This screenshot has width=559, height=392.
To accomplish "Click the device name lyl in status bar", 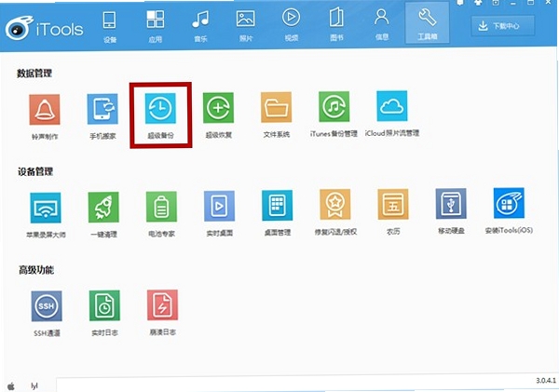I will tap(34, 385).
